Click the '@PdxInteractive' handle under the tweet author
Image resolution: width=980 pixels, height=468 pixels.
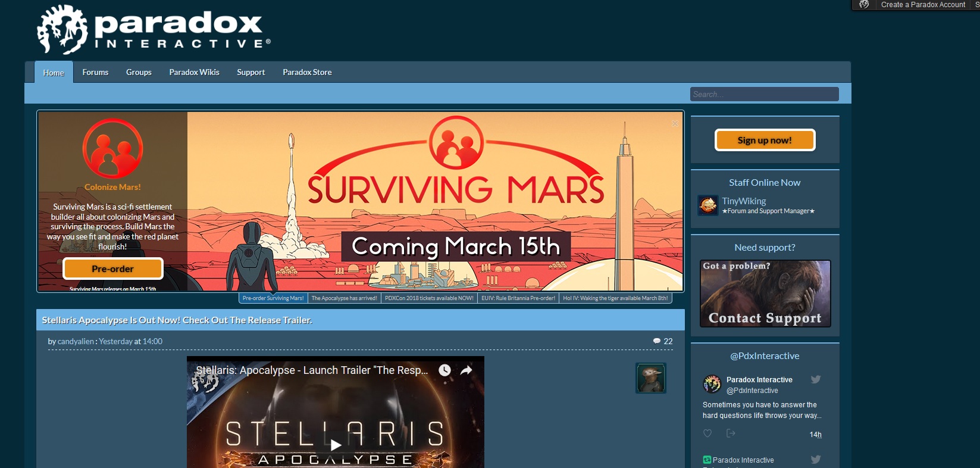pos(752,391)
